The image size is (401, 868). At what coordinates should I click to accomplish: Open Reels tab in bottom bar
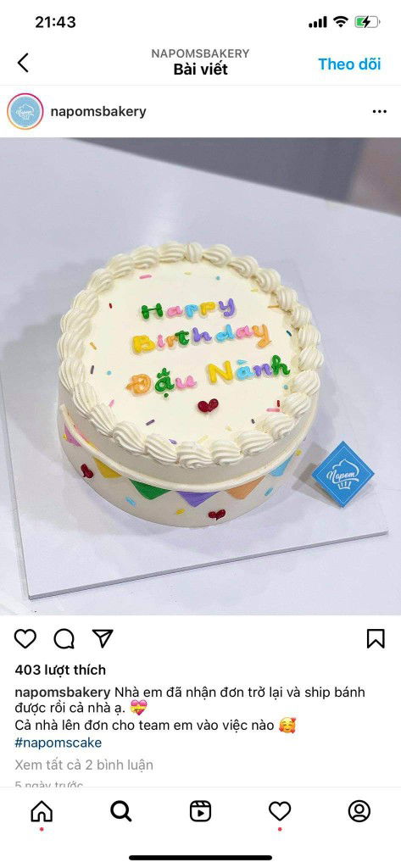coord(200,811)
